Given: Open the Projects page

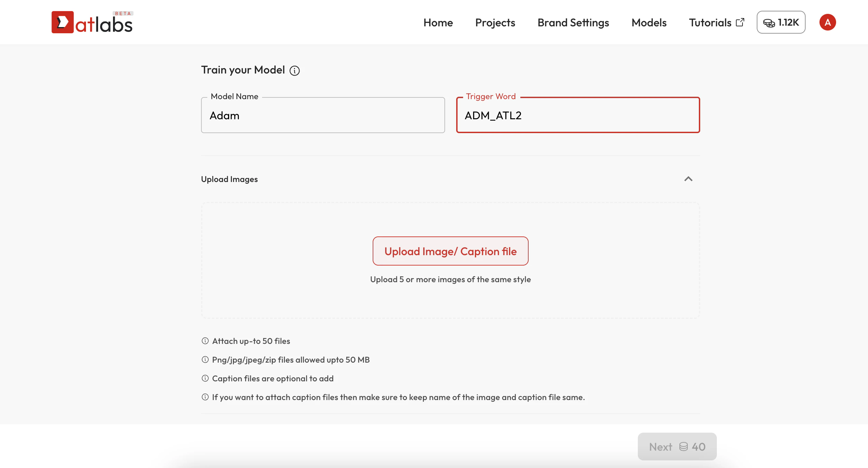Looking at the screenshot, I should click(x=495, y=23).
